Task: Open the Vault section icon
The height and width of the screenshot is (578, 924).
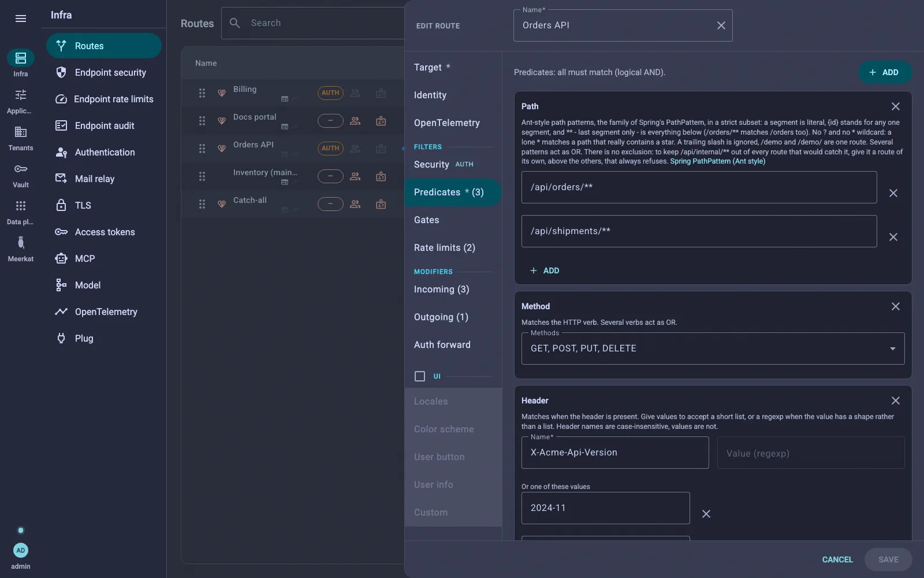Action: (21, 169)
